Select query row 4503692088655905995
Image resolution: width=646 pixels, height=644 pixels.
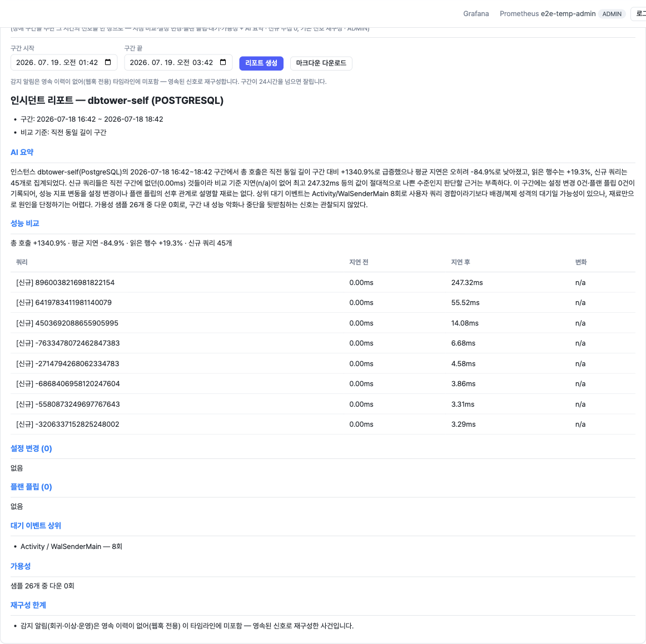322,323
